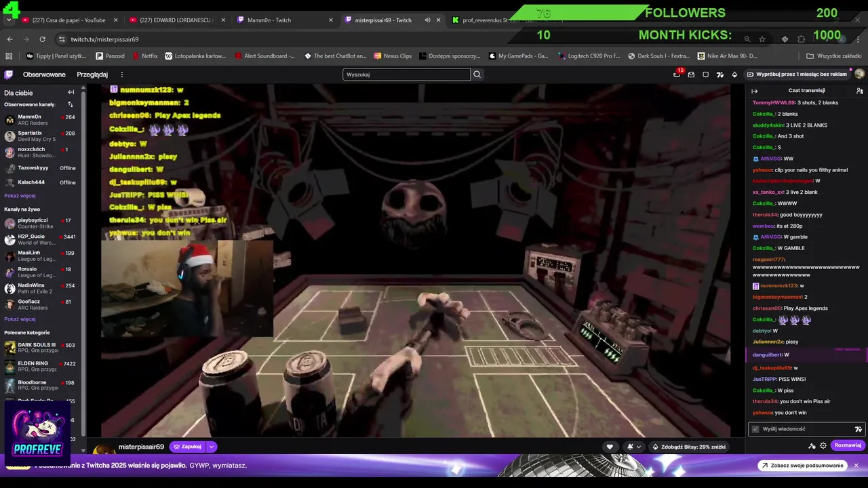
Task: Click Pokaż więcej under live channels
Action: pyautogui.click(x=20, y=319)
